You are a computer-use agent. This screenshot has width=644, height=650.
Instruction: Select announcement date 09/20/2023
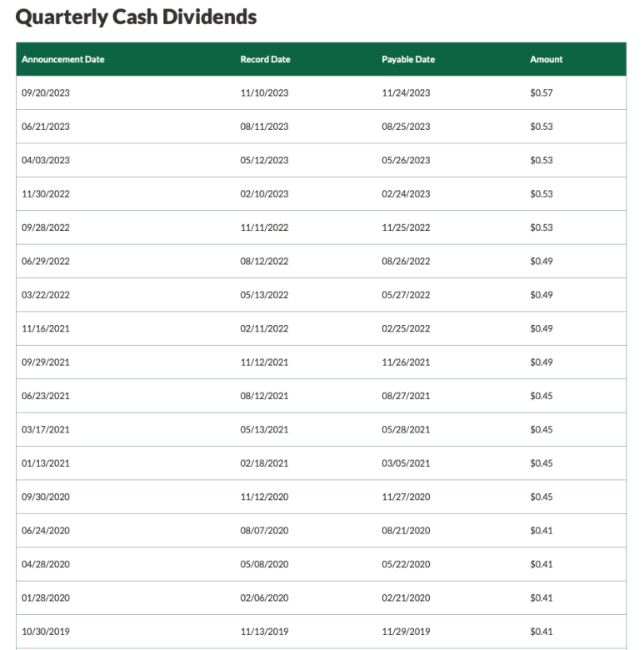pos(46,92)
